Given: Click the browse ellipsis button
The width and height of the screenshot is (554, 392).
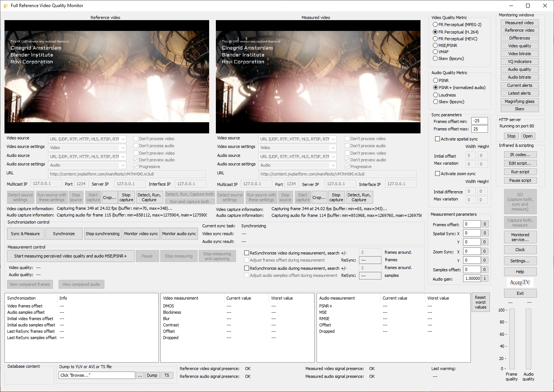Looking at the screenshot, I should coord(140,375).
